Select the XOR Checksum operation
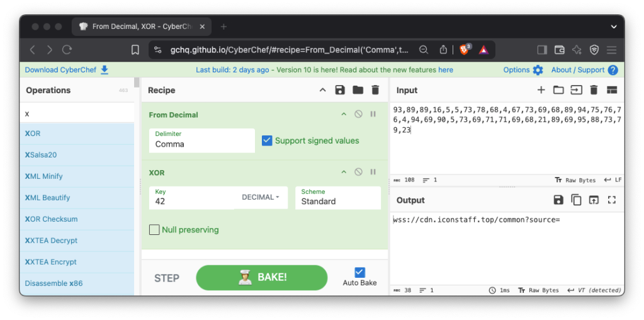Screen dimensions: 644x320 click(76, 219)
